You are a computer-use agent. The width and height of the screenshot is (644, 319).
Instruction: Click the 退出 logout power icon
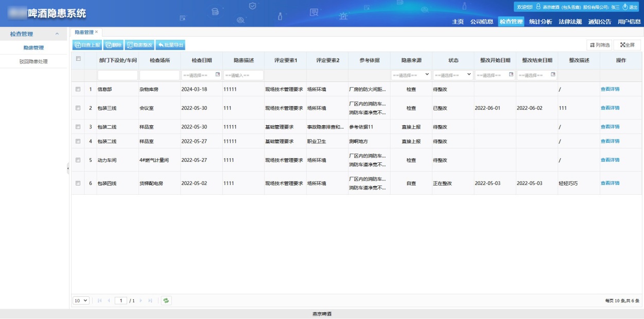(x=625, y=7)
